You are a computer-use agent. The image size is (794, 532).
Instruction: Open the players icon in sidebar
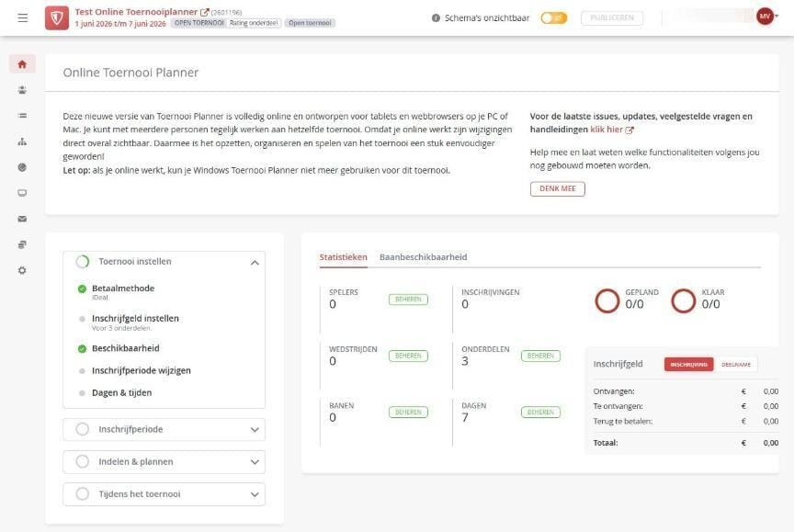22,90
